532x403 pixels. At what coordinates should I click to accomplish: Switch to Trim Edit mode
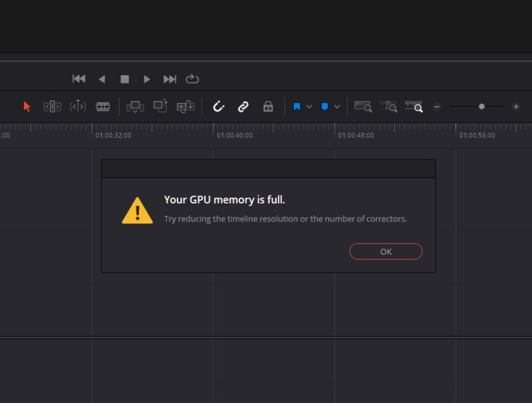click(51, 106)
